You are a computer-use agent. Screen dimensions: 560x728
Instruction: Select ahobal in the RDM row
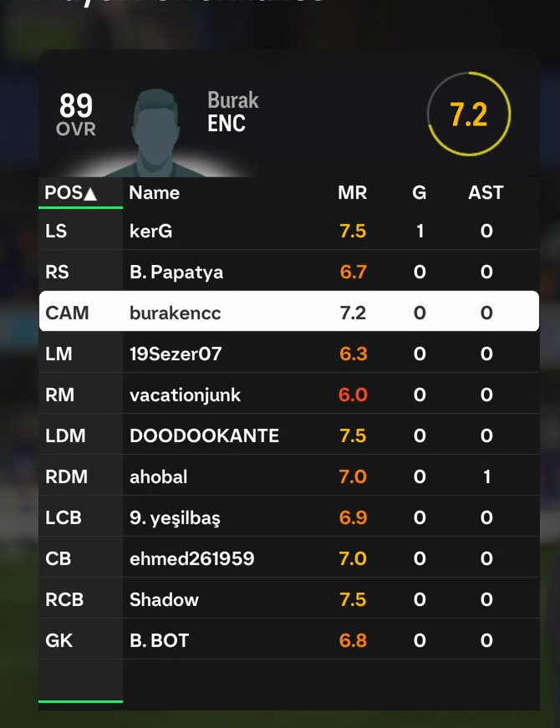click(x=158, y=476)
